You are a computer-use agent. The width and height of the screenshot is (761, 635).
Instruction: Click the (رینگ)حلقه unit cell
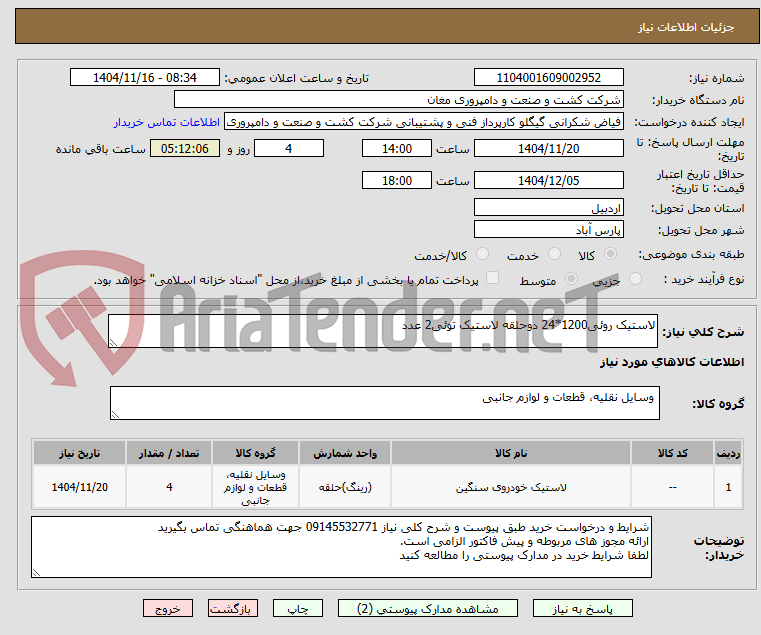tap(345, 487)
